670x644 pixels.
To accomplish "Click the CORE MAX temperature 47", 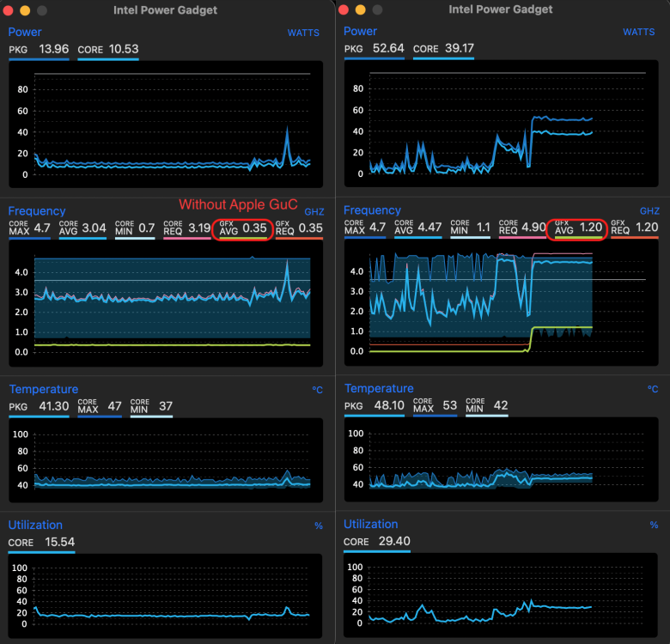I will click(114, 406).
